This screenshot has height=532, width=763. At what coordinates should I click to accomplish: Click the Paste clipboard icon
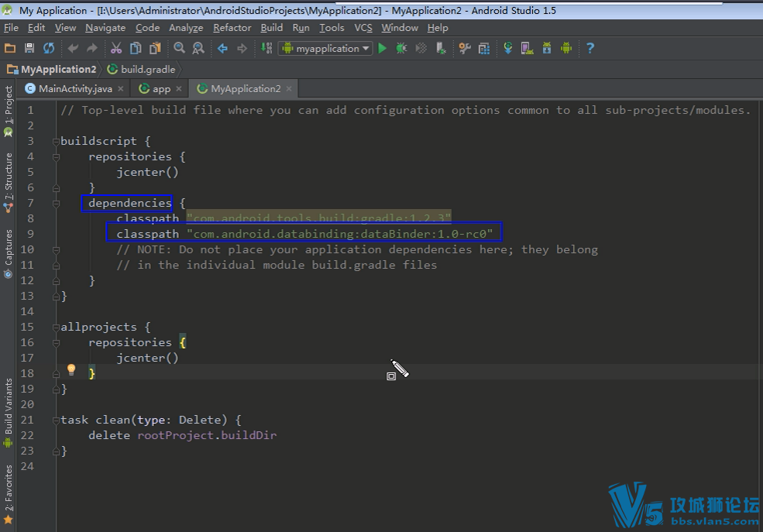[x=155, y=48]
